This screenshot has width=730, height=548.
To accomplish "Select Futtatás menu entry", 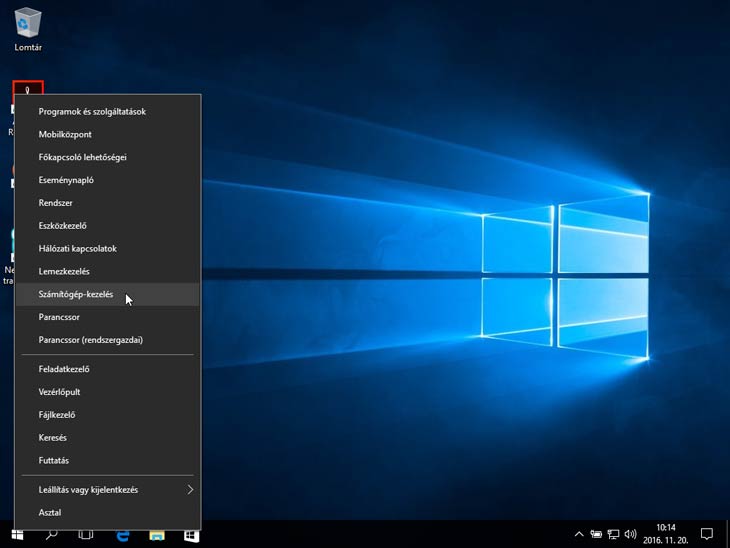I will tap(53, 461).
